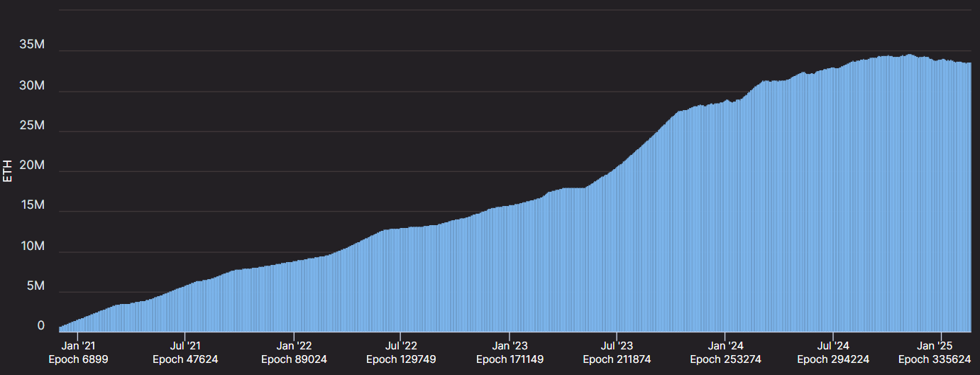Click the Epoch 47624 label
980x375 pixels.
point(185,359)
